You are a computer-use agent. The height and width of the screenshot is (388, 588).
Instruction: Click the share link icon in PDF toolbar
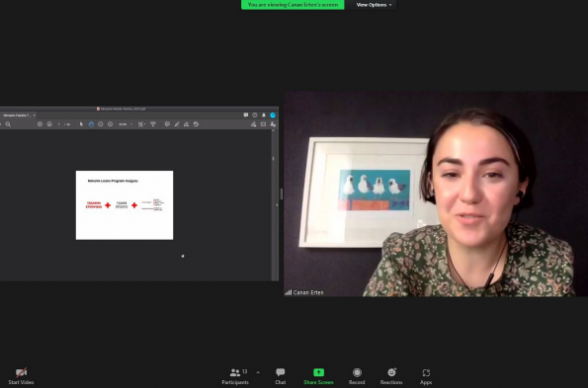click(254, 124)
